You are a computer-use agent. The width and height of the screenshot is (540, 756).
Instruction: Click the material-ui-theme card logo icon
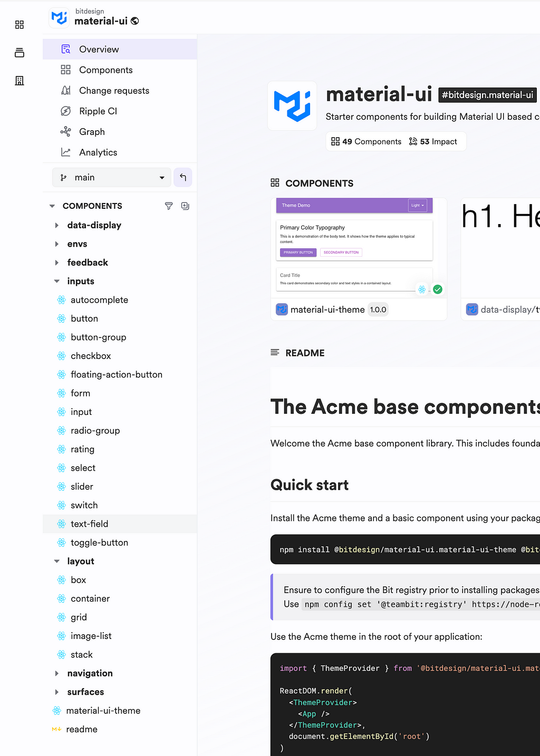click(282, 309)
